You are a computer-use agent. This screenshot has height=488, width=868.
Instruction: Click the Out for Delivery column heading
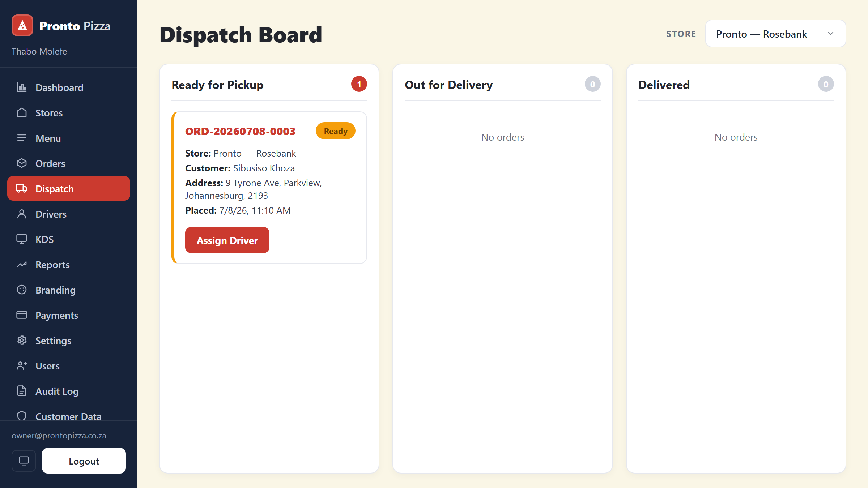(448, 85)
